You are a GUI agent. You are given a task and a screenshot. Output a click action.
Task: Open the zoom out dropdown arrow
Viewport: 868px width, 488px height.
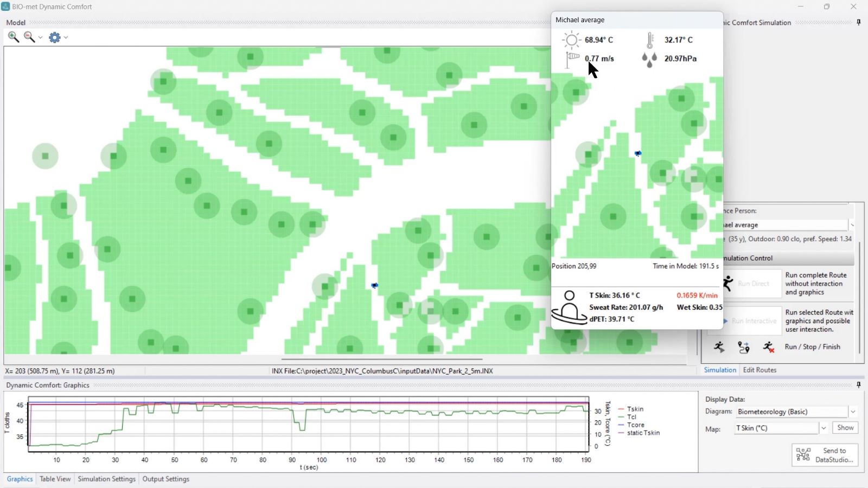39,37
